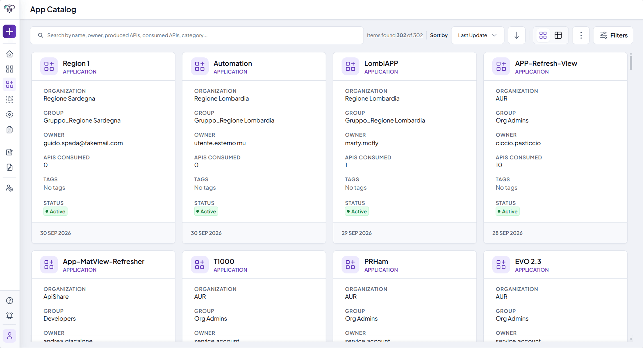Open the documents sidebar icon
The image size is (644, 348).
(9, 130)
